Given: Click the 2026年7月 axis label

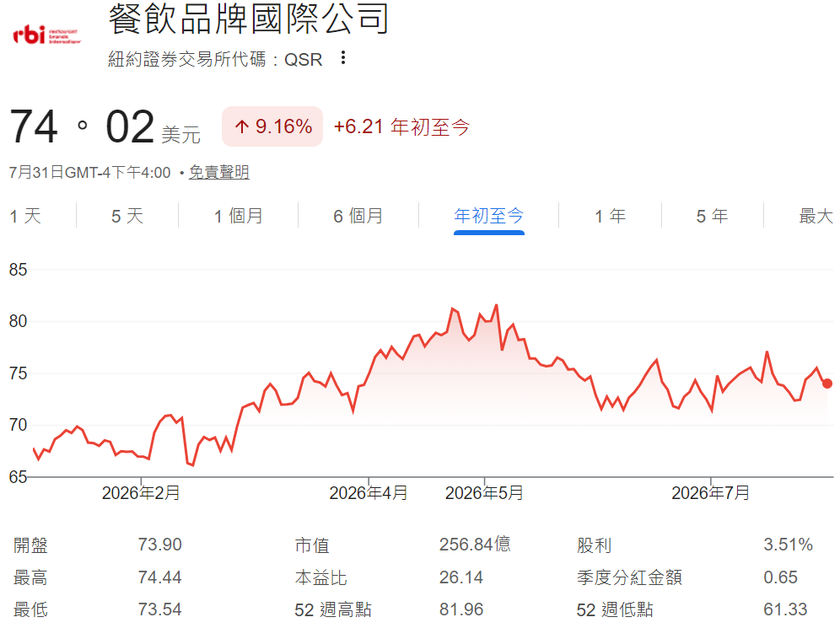Looking at the screenshot, I should (710, 492).
